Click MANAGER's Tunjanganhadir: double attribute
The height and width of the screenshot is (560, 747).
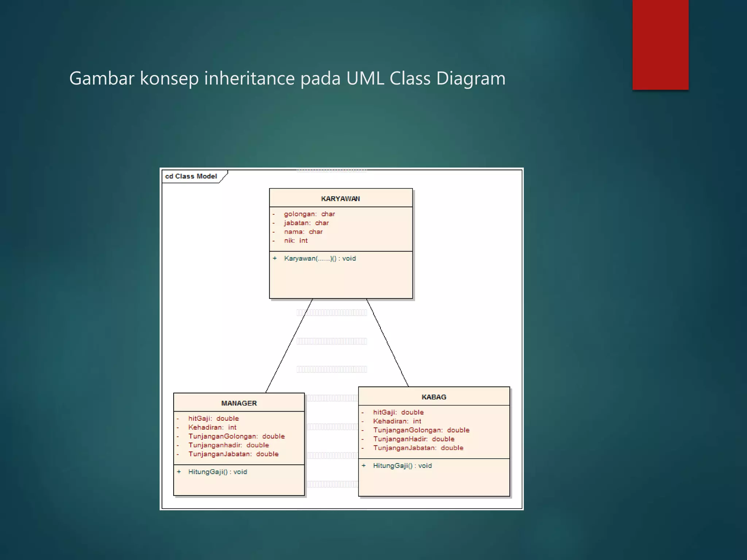tap(228, 445)
